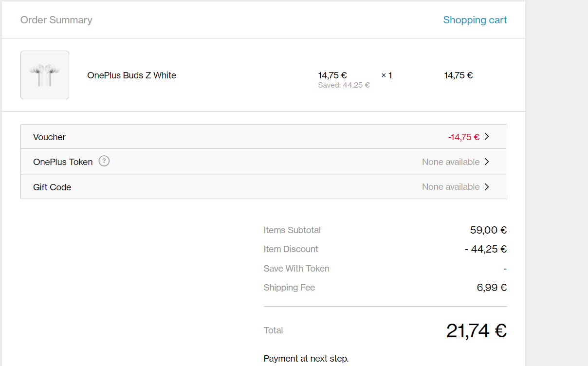Click the Payment at next step text
This screenshot has width=588, height=366.
306,359
